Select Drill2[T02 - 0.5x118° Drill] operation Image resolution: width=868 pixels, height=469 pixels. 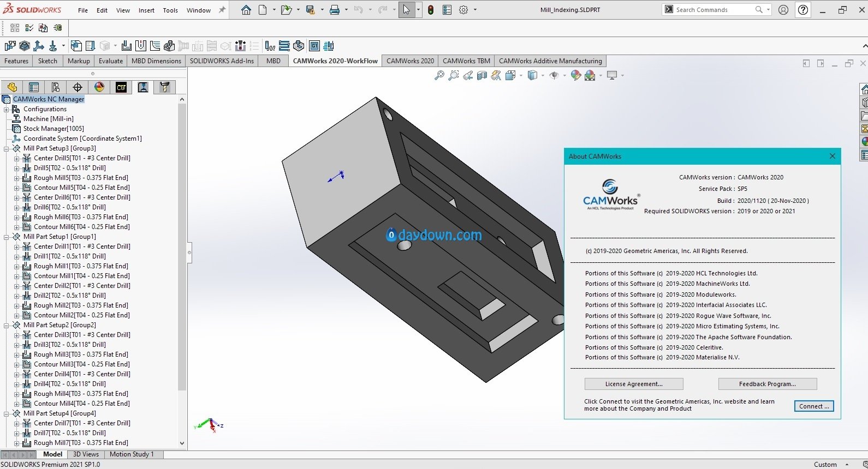70,296
